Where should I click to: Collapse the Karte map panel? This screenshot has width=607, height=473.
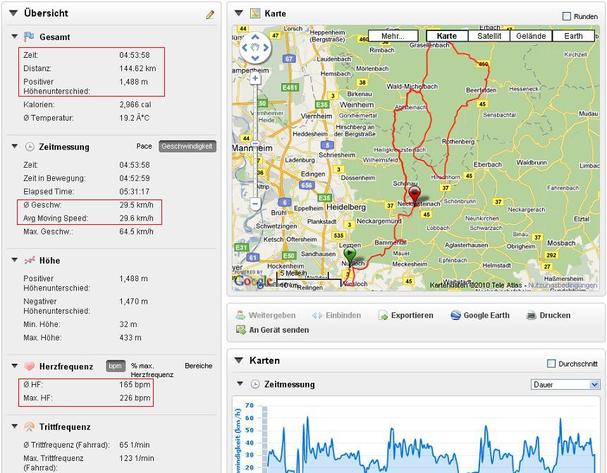pyautogui.click(x=239, y=13)
